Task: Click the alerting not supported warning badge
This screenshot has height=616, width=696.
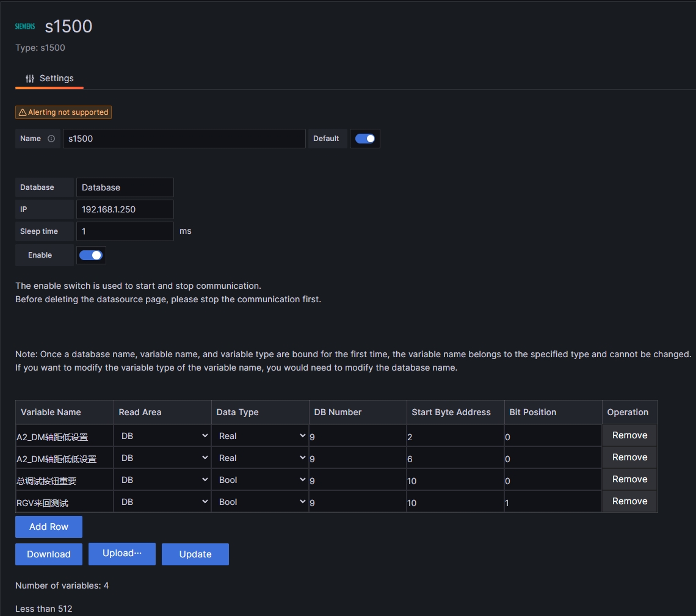Action: pos(63,112)
